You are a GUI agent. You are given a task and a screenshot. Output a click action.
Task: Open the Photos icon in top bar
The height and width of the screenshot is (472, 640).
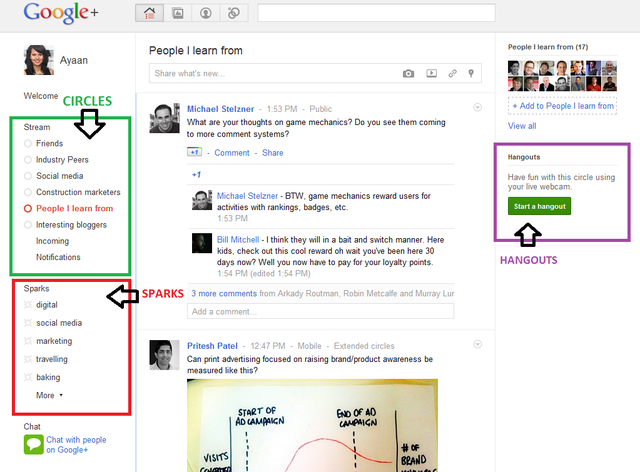[178, 13]
